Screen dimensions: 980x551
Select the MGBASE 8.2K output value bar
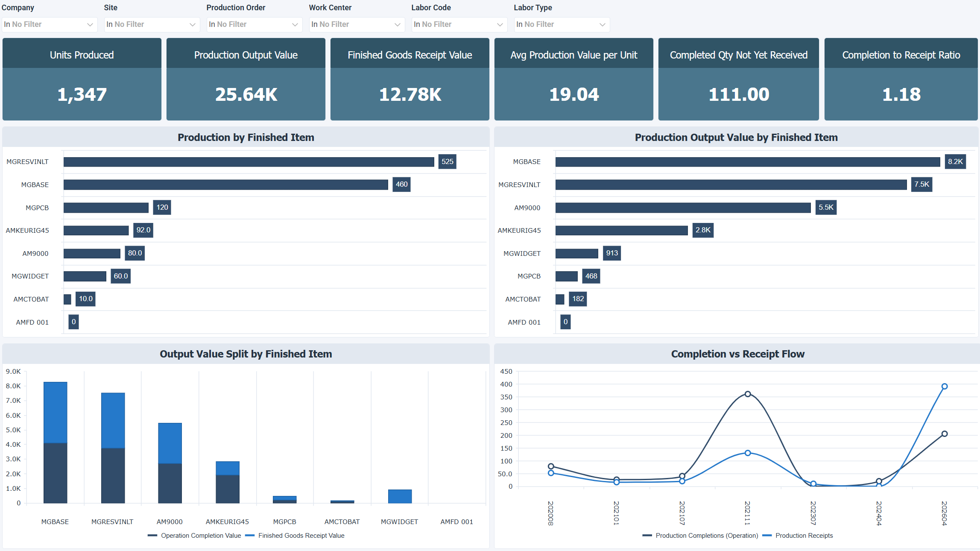pyautogui.click(x=747, y=162)
